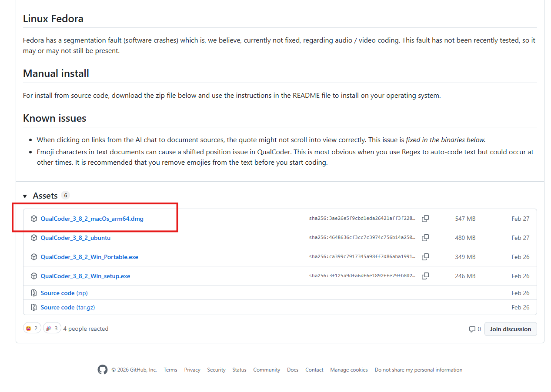Click zip file icon beside Source code (tar.gz)
Screen dimensions: 551x392
pos(33,307)
